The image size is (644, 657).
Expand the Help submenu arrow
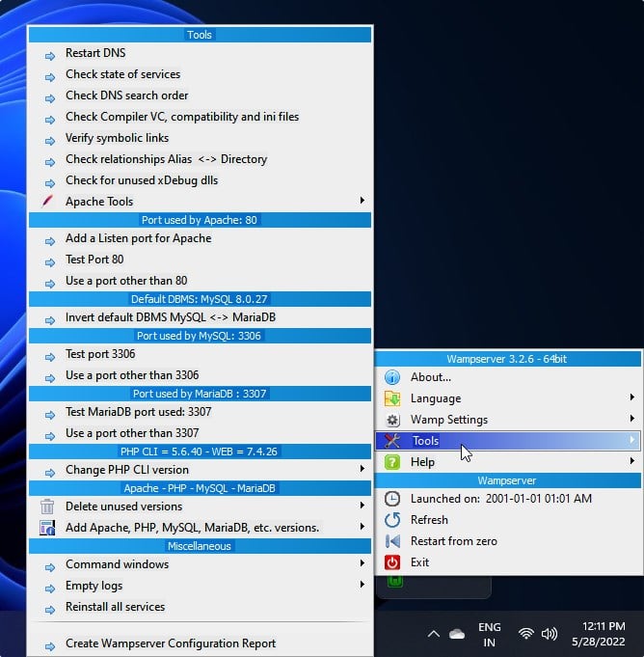pos(631,461)
